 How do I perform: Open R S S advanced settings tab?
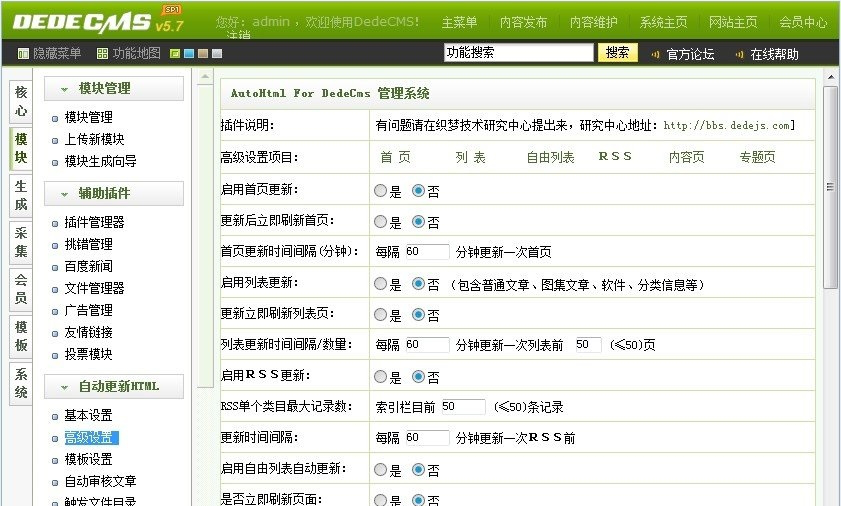[x=615, y=157]
